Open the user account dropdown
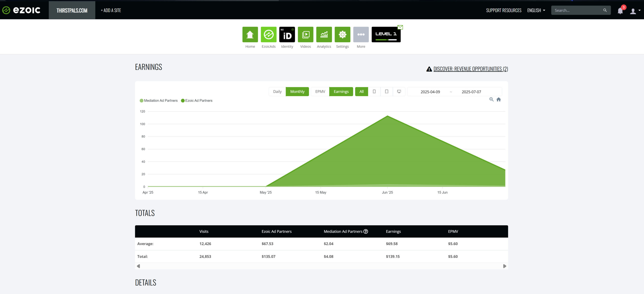644x294 pixels. click(635, 11)
